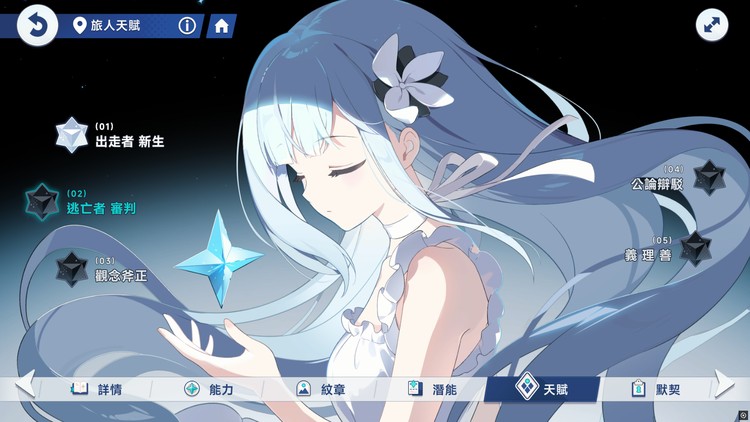Click the small icon in bottom-right corner

[x=742, y=414]
